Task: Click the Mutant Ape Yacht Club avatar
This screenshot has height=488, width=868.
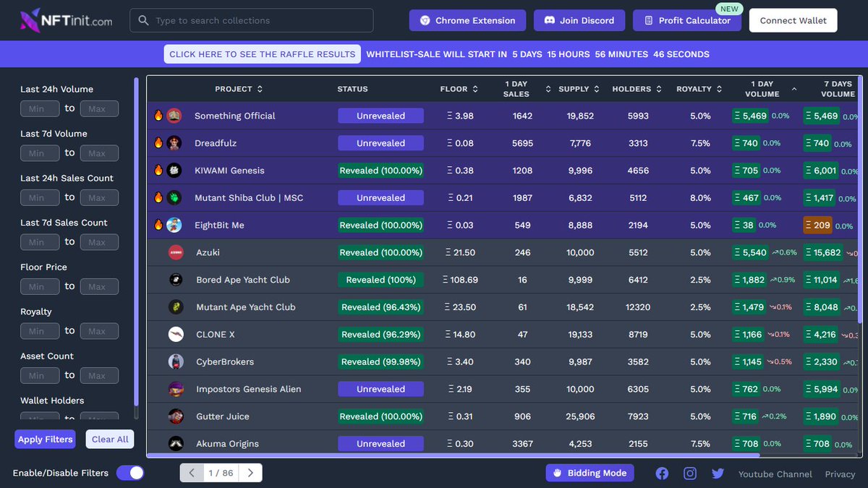Action: pos(176,307)
